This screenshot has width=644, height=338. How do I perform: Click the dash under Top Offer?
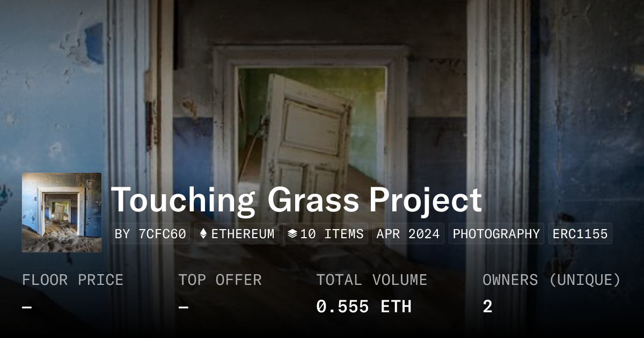(x=184, y=307)
